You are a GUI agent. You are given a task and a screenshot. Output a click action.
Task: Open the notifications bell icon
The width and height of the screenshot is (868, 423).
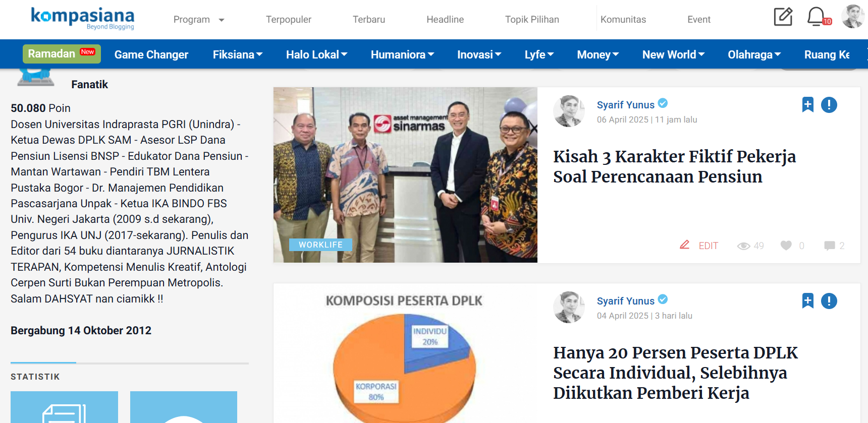816,16
